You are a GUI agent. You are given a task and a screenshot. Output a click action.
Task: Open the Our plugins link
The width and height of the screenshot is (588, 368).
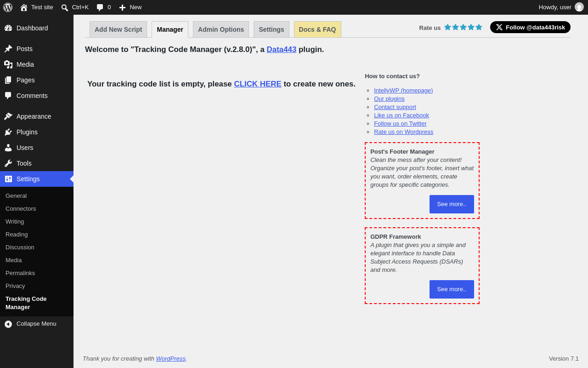389,99
